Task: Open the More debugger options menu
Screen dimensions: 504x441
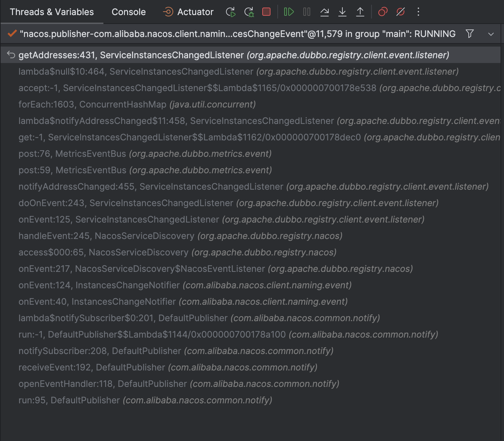Action: (418, 12)
